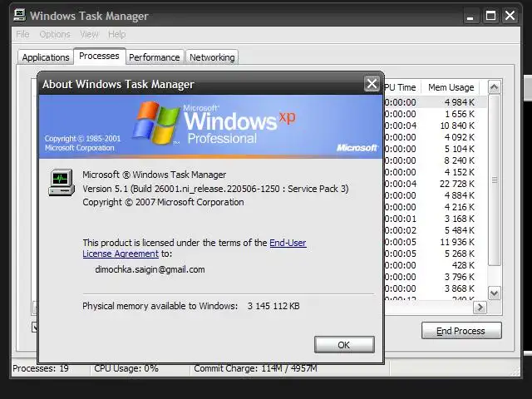Image resolution: width=532 pixels, height=399 pixels.
Task: Close the About Windows Task Manager dialog
Action: (x=372, y=83)
